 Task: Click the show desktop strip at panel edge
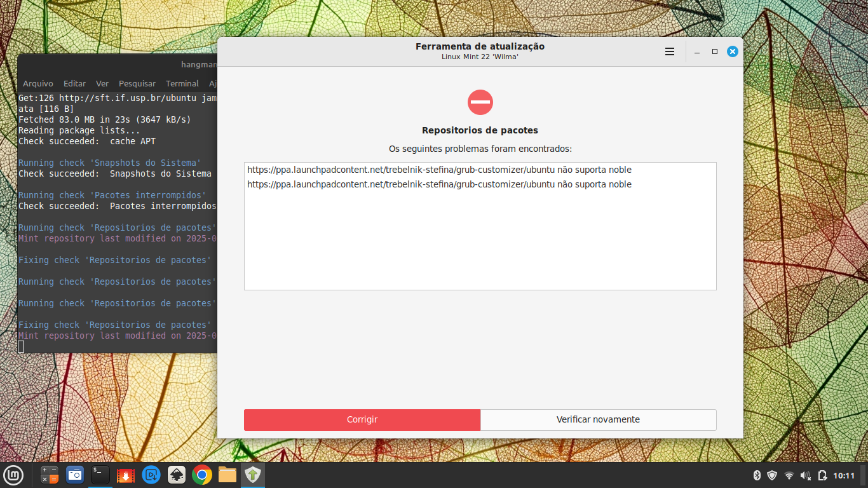point(864,475)
